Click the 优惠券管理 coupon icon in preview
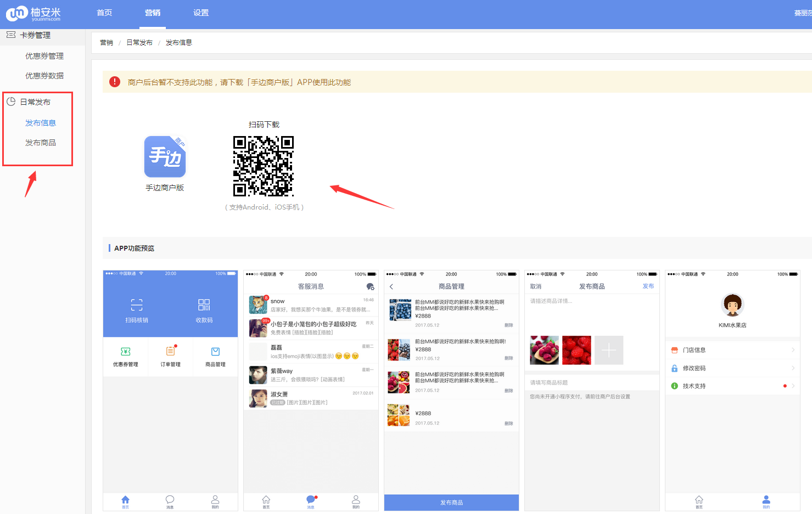812x514 pixels. click(126, 352)
